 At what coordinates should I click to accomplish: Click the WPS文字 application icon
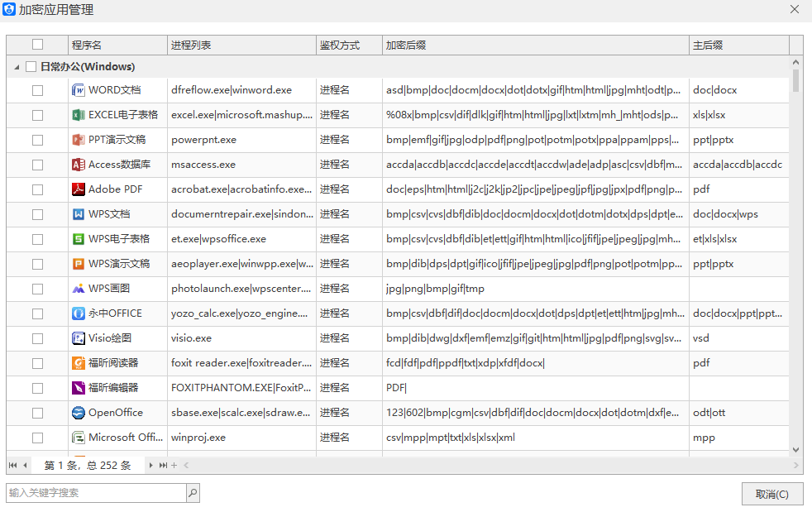(x=79, y=213)
